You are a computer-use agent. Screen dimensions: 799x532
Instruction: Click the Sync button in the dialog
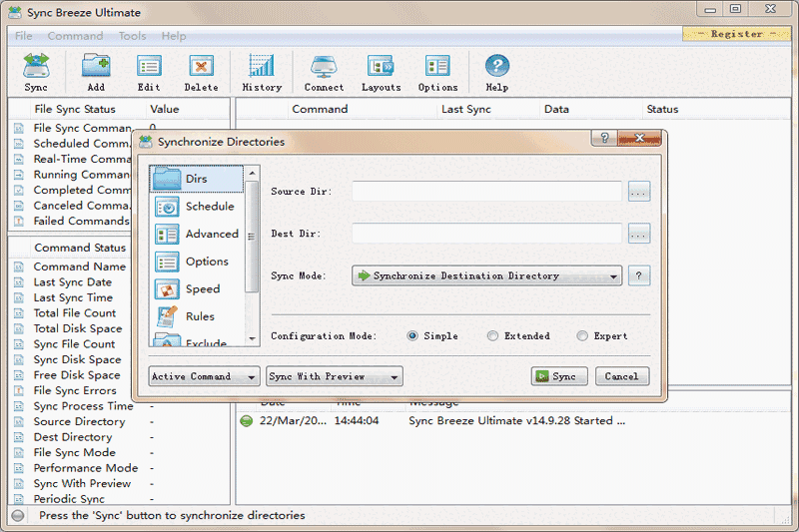[559, 376]
